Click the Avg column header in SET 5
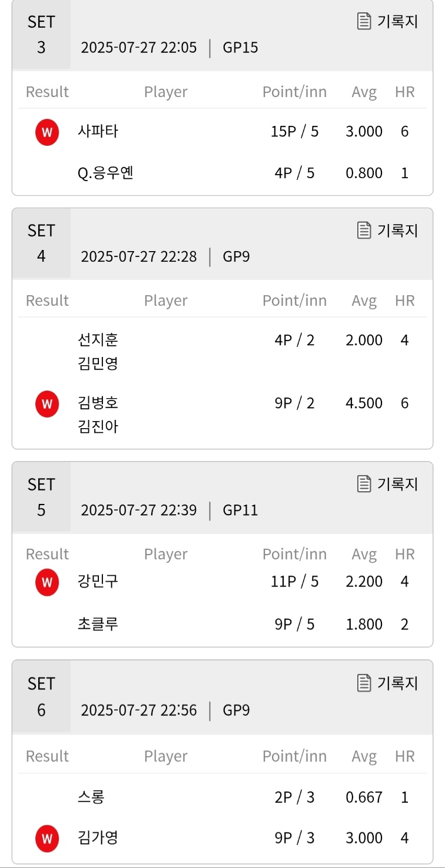This screenshot has height=868, width=445. (364, 554)
